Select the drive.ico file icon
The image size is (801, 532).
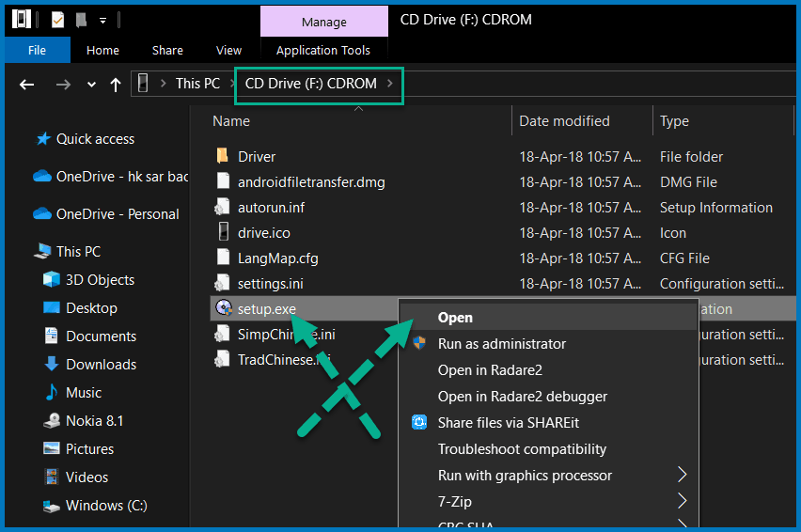(x=223, y=232)
